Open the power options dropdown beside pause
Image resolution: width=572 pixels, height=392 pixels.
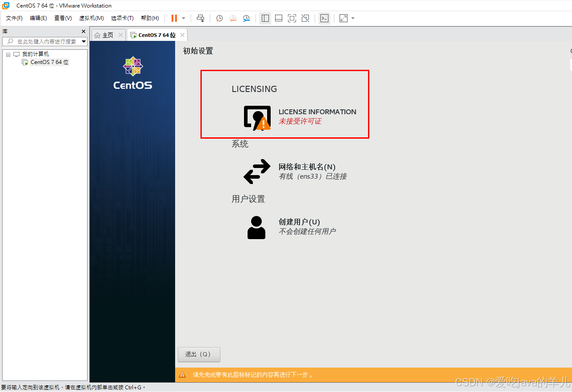pos(184,18)
